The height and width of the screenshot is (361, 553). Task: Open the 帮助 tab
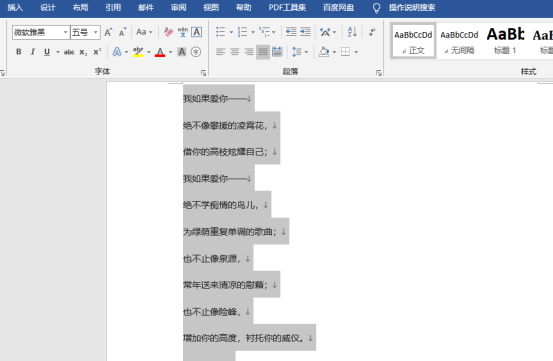(243, 7)
